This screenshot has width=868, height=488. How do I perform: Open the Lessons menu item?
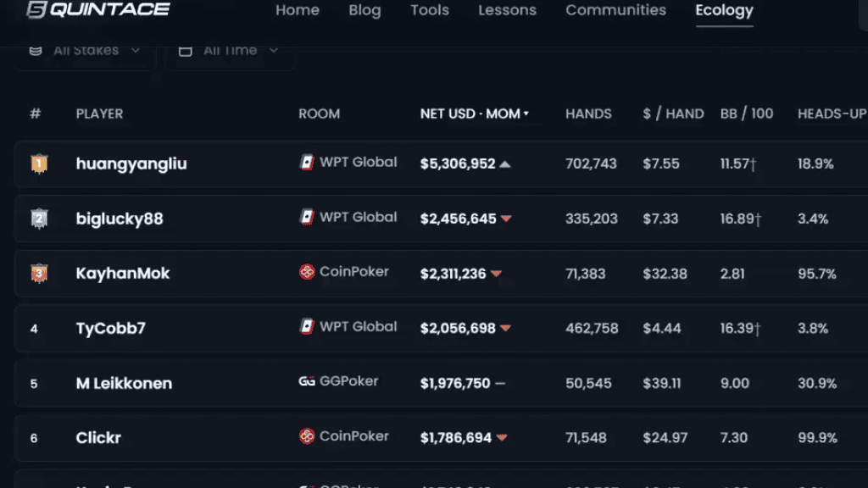pos(507,10)
